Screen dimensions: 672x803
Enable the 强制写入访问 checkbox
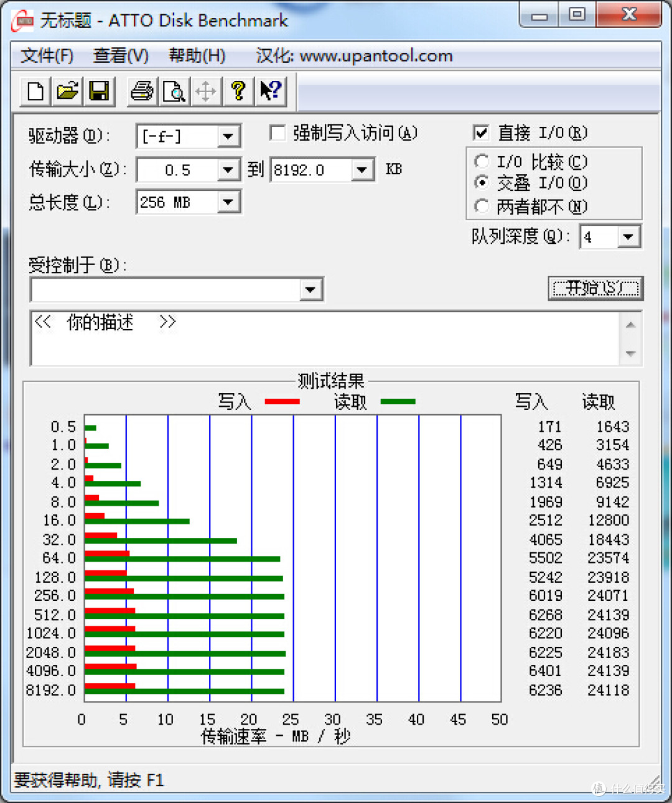[x=278, y=132]
